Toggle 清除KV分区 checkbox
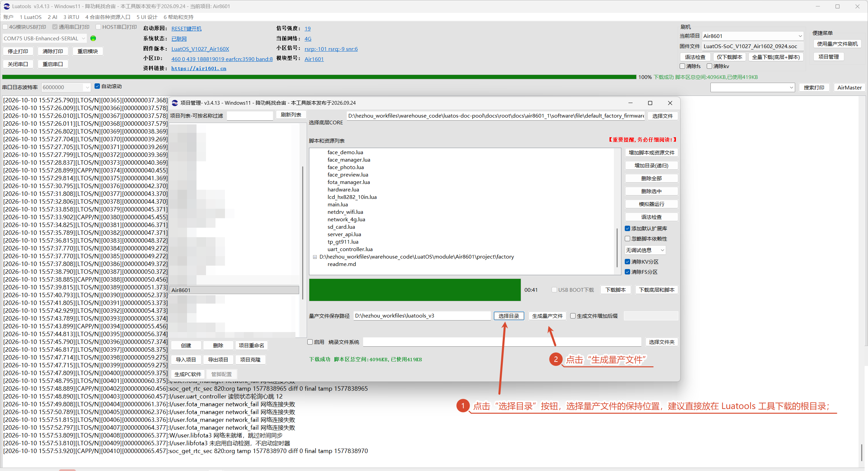 click(x=627, y=262)
